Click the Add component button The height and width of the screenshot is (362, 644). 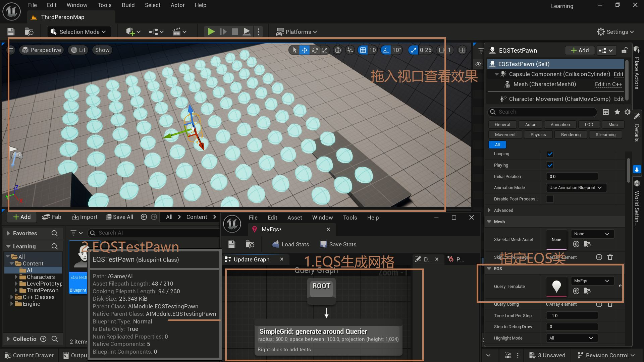580,50
